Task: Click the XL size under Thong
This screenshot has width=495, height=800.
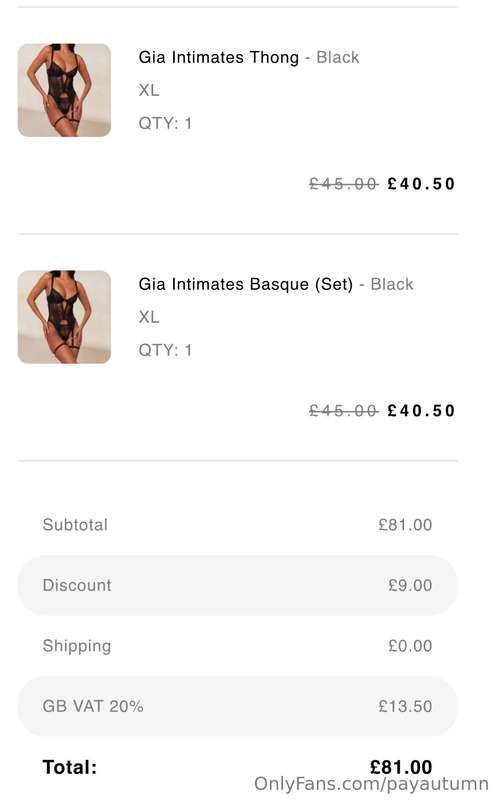Action: [x=149, y=90]
